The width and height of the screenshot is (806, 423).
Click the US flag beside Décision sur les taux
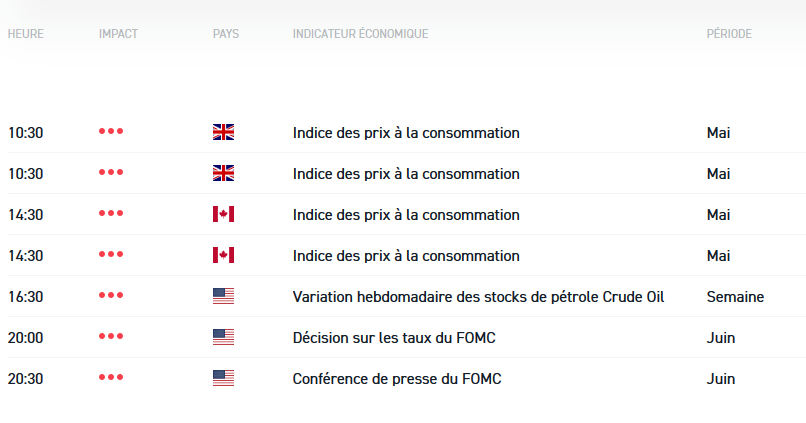pyautogui.click(x=223, y=337)
